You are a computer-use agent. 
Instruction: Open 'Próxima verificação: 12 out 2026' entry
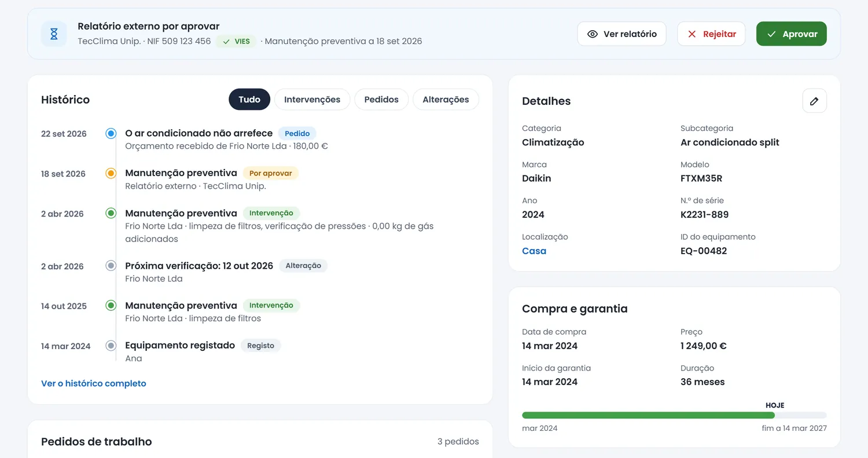199,266
